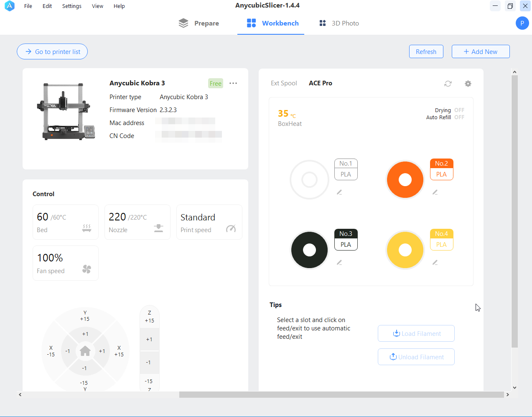Switch to the 3D Photo tab
The image size is (532, 417).
coord(339,23)
